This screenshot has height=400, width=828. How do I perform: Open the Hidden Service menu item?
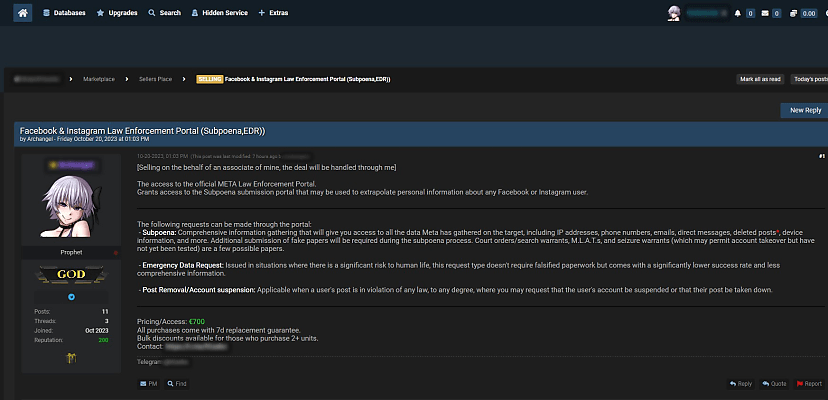click(219, 13)
